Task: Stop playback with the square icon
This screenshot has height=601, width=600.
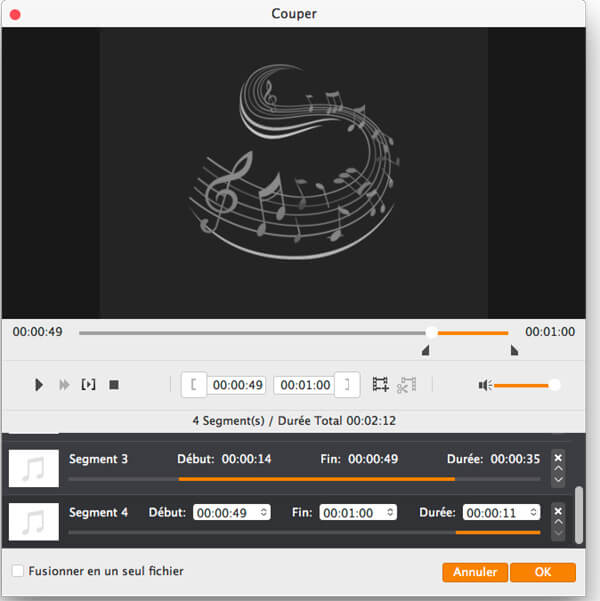Action: (x=114, y=385)
